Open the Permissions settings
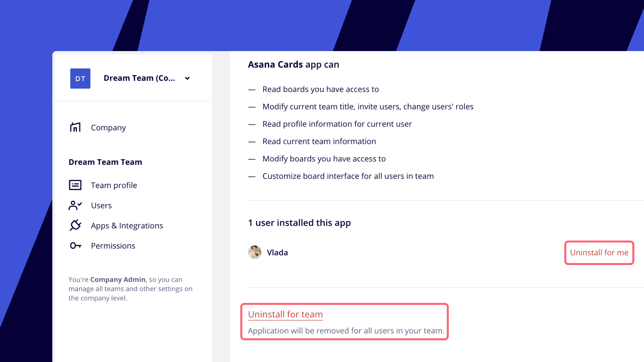This screenshot has height=362, width=644. (113, 246)
